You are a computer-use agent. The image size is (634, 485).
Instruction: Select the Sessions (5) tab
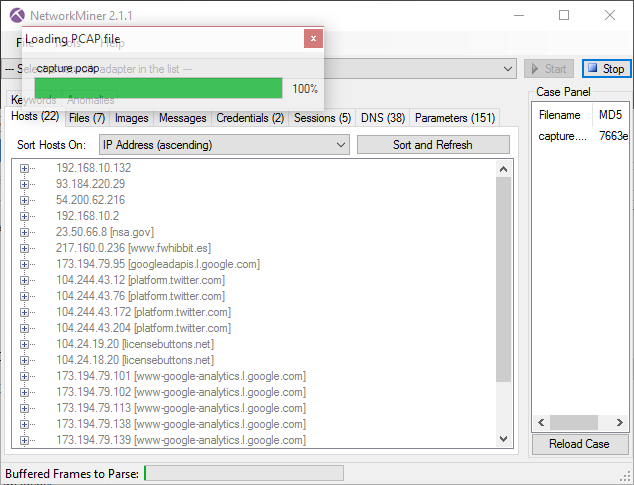point(322,118)
